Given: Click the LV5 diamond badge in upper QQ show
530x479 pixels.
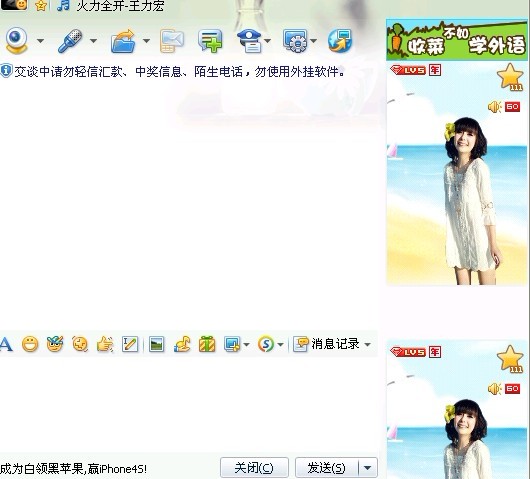Looking at the screenshot, I should pos(408,70).
